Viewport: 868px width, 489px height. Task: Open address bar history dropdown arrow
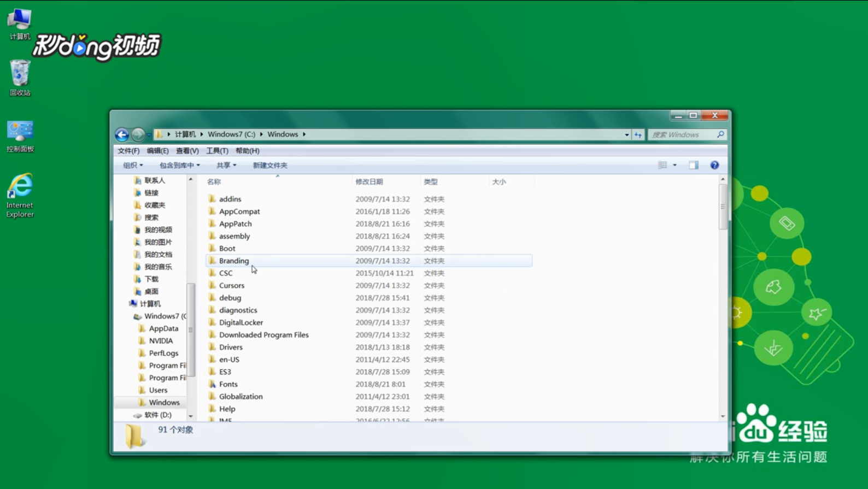click(x=627, y=134)
